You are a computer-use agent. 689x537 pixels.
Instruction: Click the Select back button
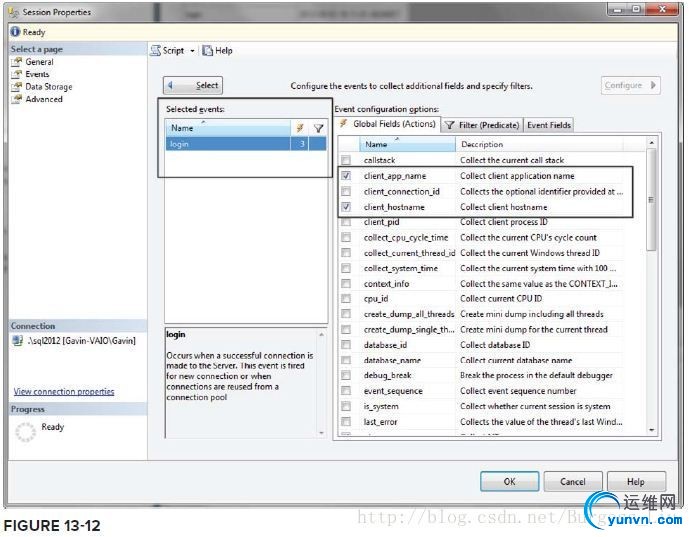pos(193,85)
